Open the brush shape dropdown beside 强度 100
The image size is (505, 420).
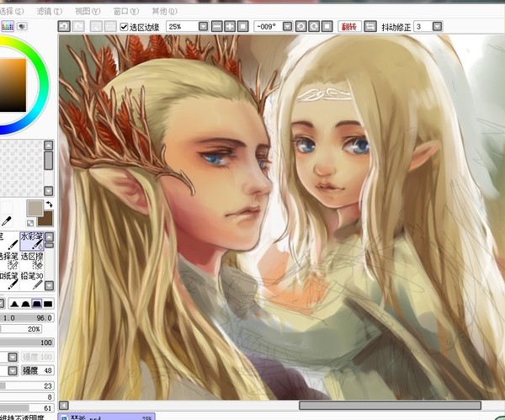[13, 357]
